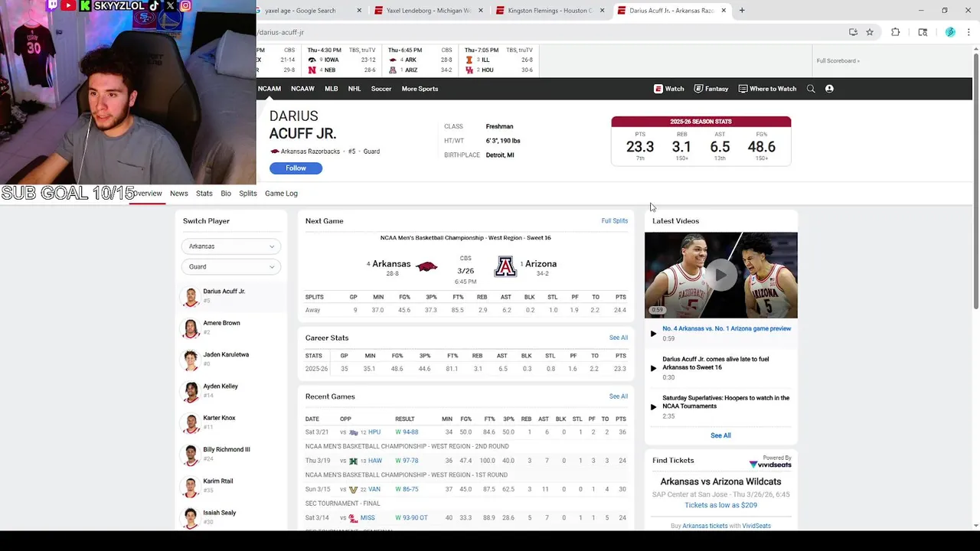Bookmark this page with the star icon

point(870,32)
